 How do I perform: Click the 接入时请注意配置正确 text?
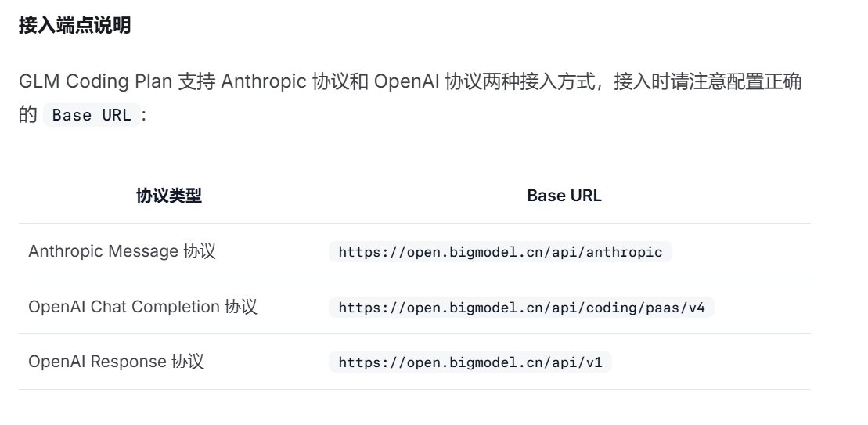708,81
